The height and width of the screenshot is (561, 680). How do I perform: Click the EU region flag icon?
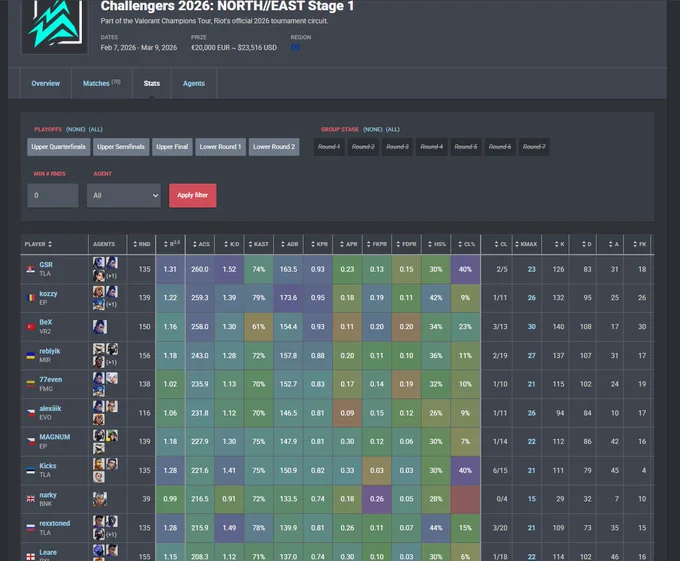click(x=295, y=47)
